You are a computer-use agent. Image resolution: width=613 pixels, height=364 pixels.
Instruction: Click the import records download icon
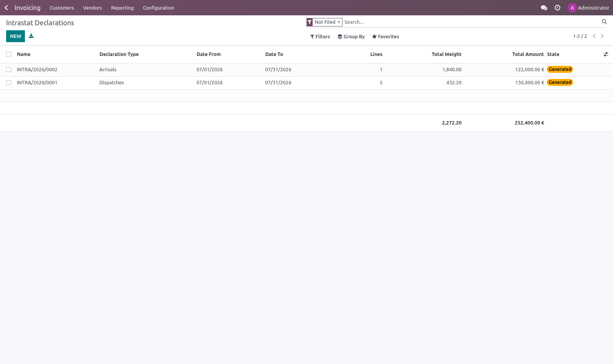(31, 36)
